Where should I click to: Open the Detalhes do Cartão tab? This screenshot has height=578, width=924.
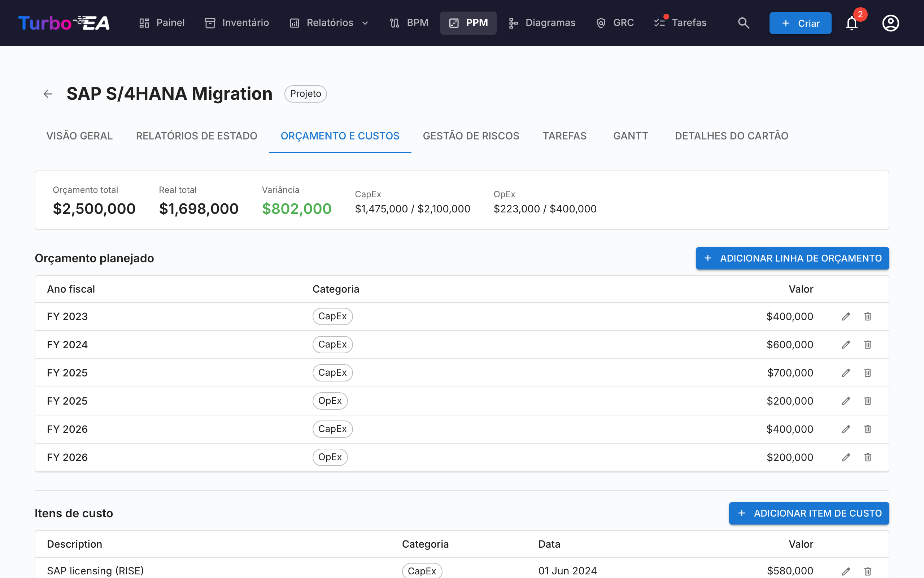click(732, 136)
